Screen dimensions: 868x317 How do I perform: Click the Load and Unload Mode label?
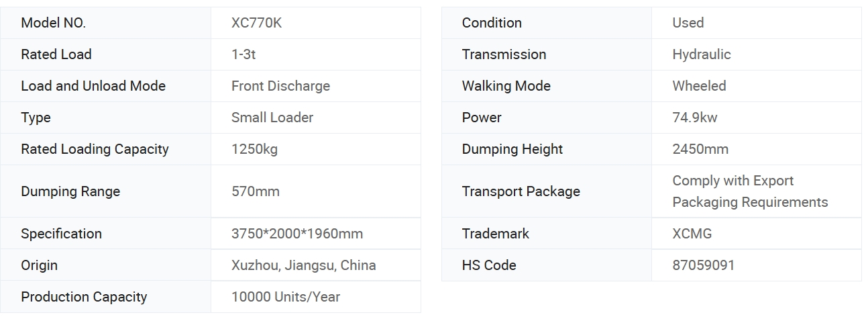tap(93, 86)
